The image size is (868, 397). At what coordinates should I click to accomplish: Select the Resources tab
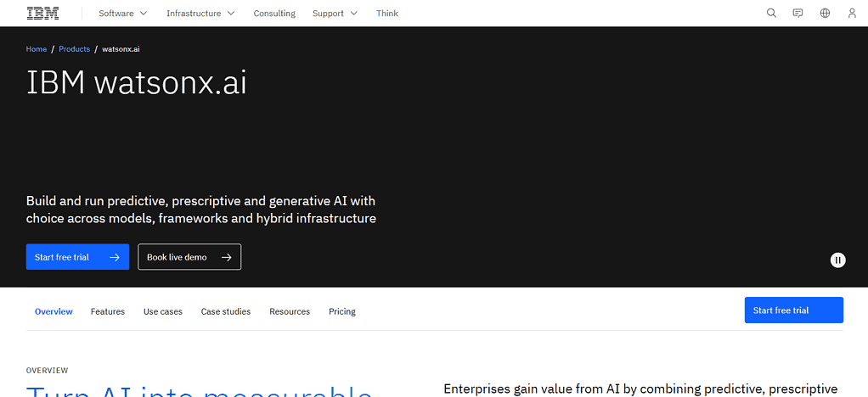(290, 312)
